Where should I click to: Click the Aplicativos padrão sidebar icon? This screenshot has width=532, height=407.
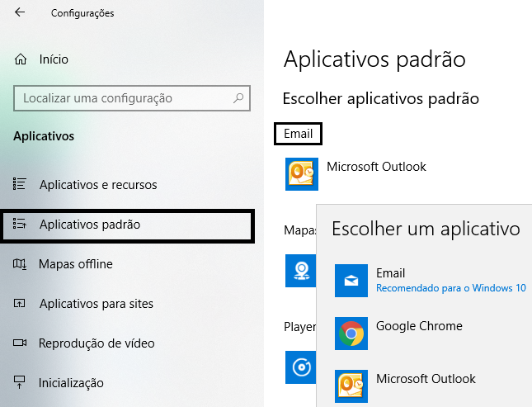click(19, 224)
